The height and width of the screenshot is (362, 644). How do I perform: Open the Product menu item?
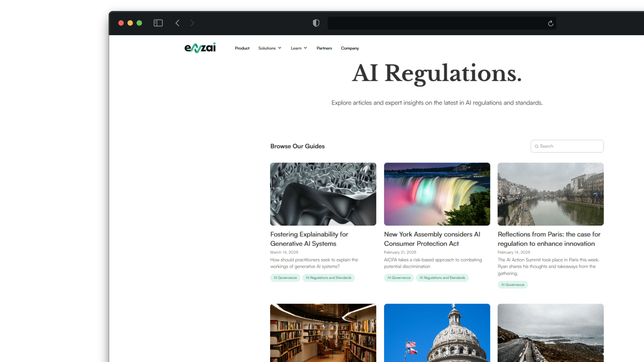click(242, 48)
